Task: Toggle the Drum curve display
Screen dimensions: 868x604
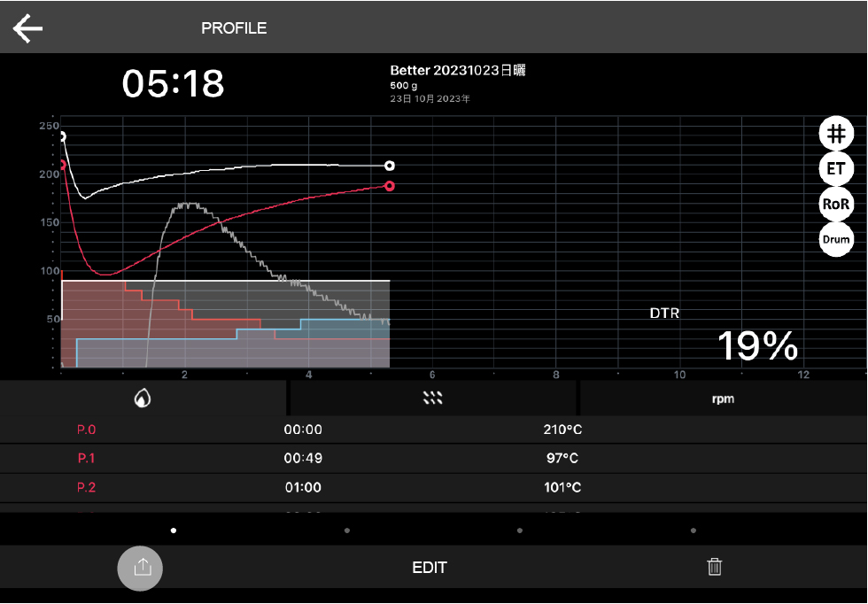Action: tap(835, 239)
